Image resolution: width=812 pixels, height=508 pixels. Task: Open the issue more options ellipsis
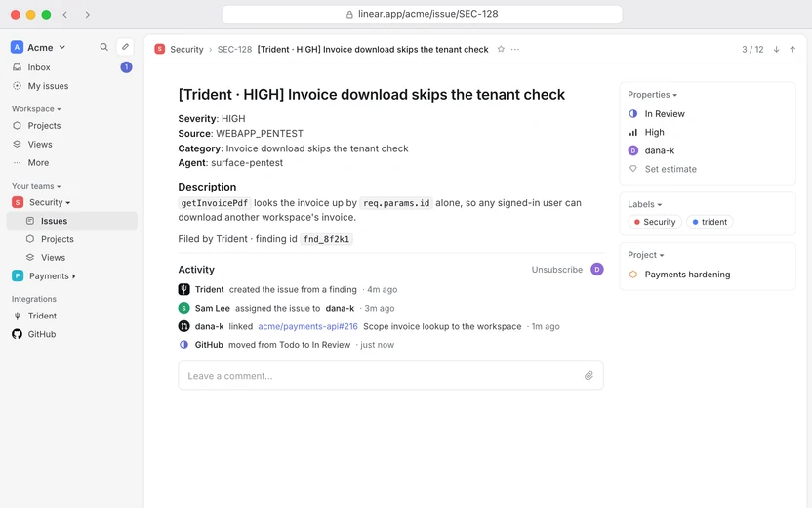click(x=515, y=49)
